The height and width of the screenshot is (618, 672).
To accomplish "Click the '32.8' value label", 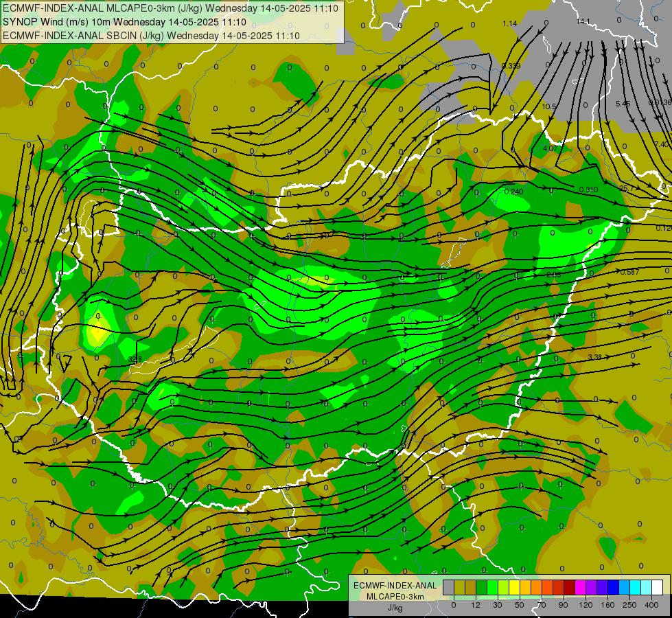I will pyautogui.click(x=135, y=359).
